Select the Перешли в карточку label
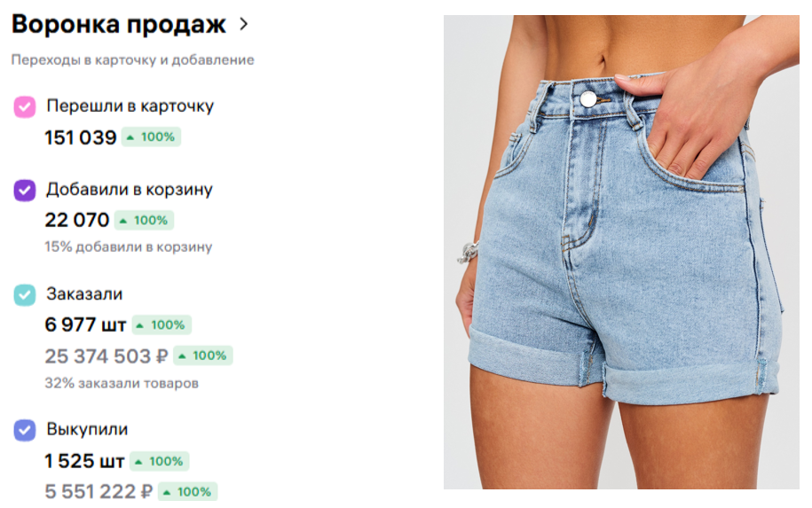The height and width of the screenshot is (508, 812). 130,106
